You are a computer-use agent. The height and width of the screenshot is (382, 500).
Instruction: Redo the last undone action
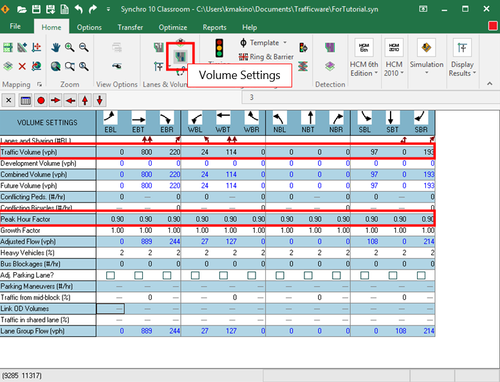[x=93, y=9]
